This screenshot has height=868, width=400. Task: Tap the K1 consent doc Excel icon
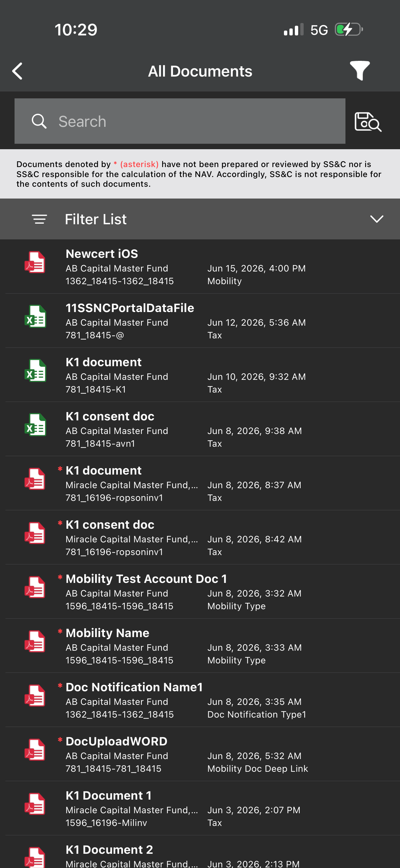tap(35, 425)
